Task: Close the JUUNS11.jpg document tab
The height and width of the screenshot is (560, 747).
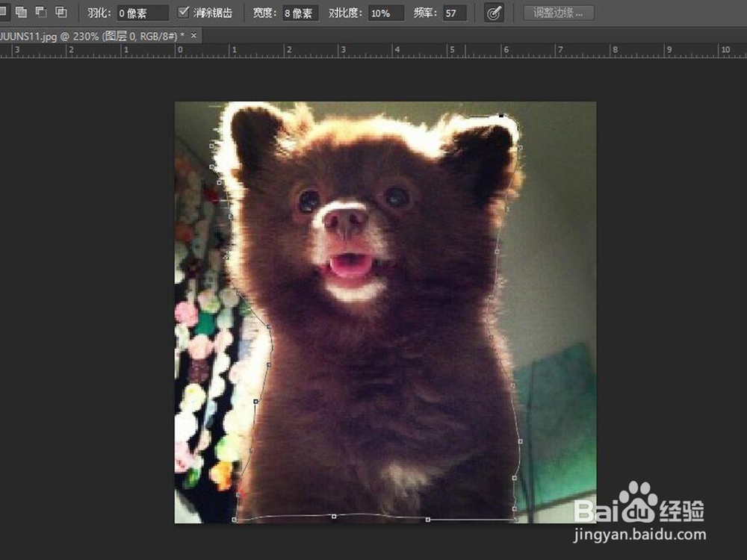Action: pyautogui.click(x=193, y=35)
